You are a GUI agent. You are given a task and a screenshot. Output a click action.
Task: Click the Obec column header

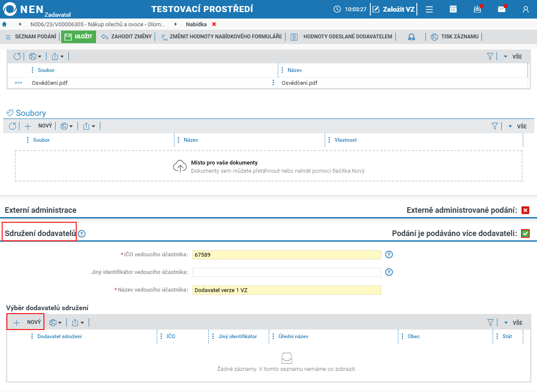414,336
